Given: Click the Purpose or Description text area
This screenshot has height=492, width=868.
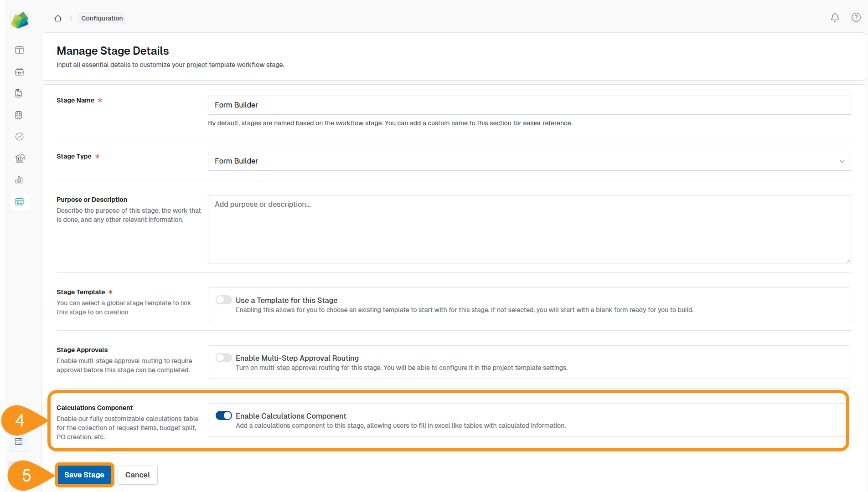Looking at the screenshot, I should pos(529,228).
